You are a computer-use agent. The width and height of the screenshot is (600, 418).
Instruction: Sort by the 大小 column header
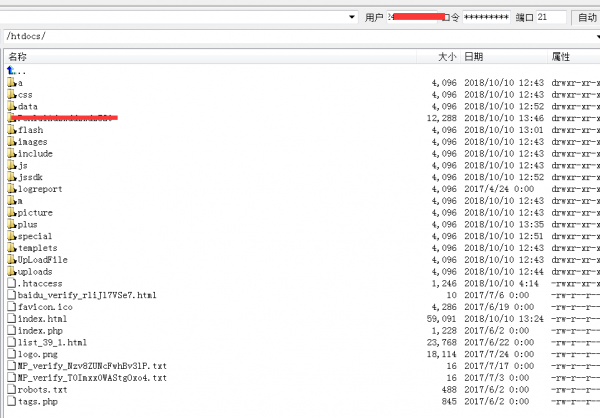(447, 57)
